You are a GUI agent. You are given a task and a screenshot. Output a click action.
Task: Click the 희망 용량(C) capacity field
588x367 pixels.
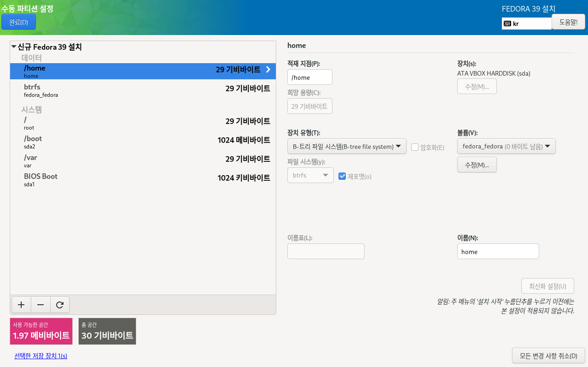(x=310, y=106)
